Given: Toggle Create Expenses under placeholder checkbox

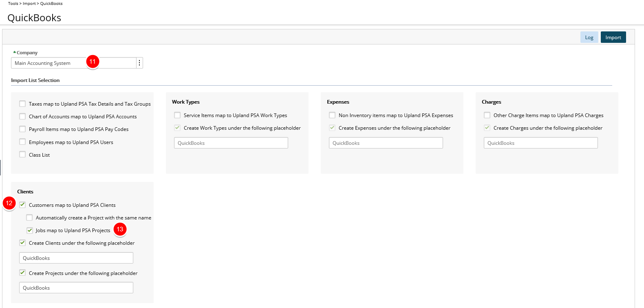Looking at the screenshot, I should (x=332, y=128).
